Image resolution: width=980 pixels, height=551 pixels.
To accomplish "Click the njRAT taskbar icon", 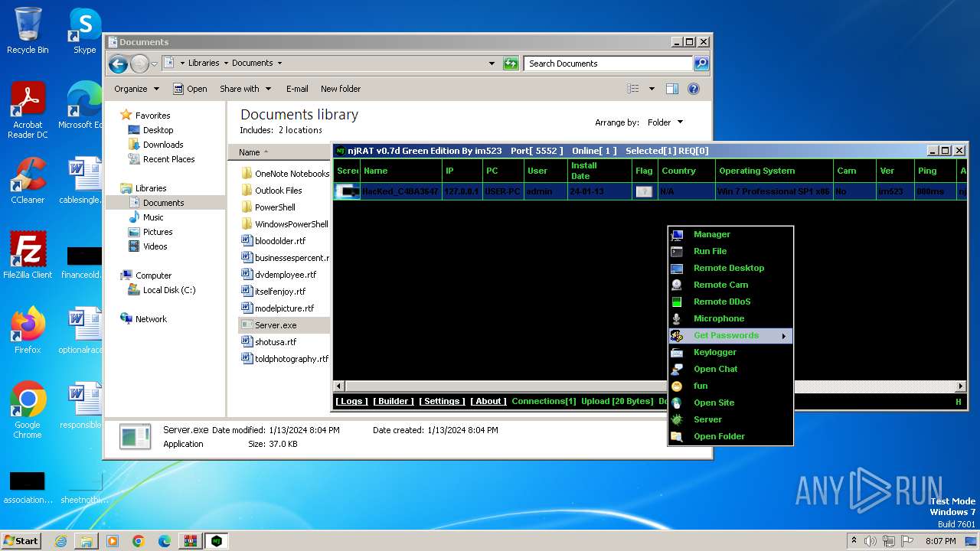I will point(217,541).
